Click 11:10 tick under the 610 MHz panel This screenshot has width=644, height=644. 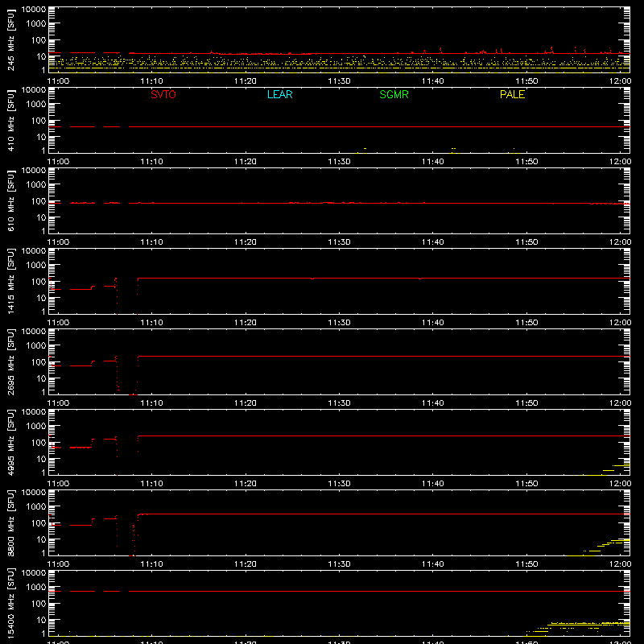(151, 242)
